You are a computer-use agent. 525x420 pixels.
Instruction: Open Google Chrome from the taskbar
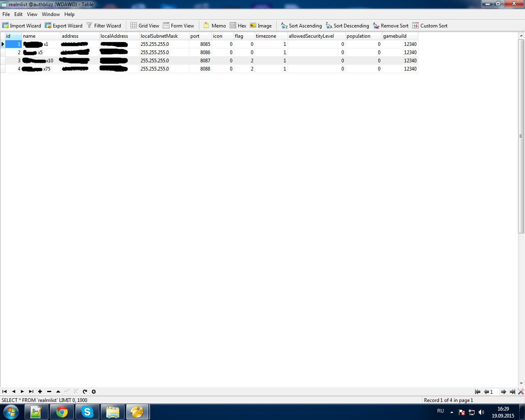(62, 412)
